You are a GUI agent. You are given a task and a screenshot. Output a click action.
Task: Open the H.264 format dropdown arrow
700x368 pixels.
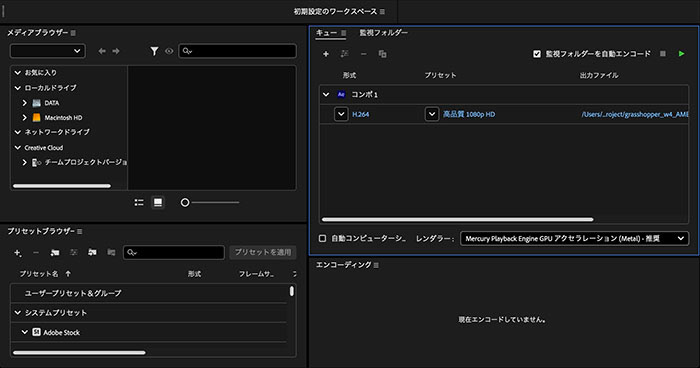(x=341, y=114)
